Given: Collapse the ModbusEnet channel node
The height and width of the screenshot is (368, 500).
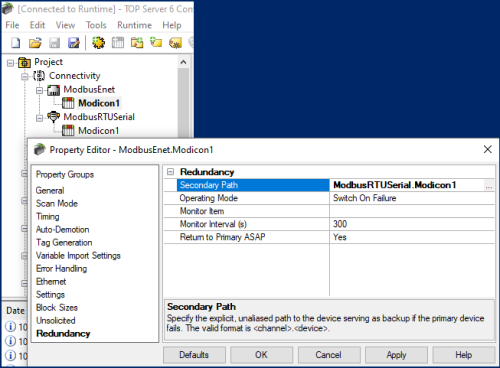Looking at the screenshot, I should pyautogui.click(x=39, y=90).
